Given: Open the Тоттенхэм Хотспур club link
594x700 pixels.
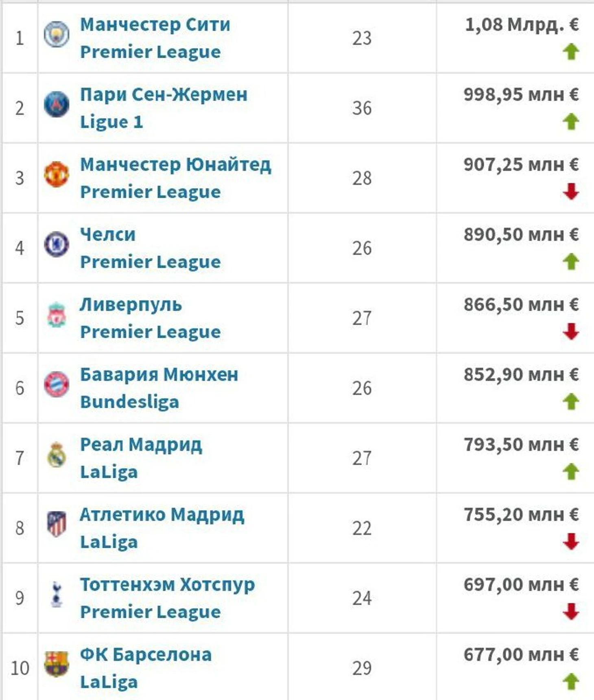Looking at the screenshot, I should 167,584.
